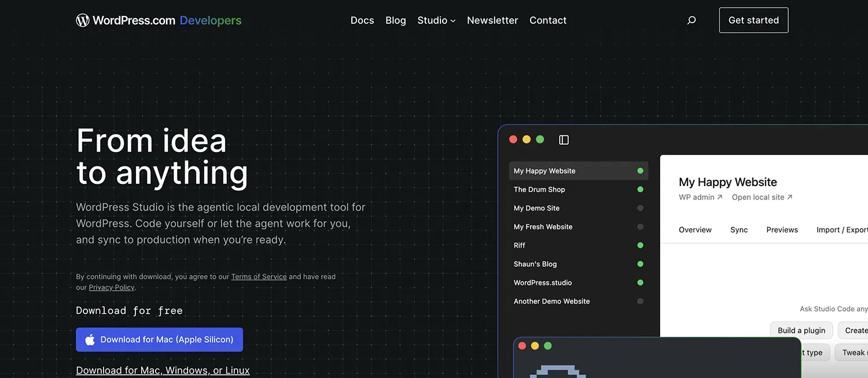Viewport: 868px width, 378px height.
Task: Open the Terms of Service link
Action: [x=259, y=277]
